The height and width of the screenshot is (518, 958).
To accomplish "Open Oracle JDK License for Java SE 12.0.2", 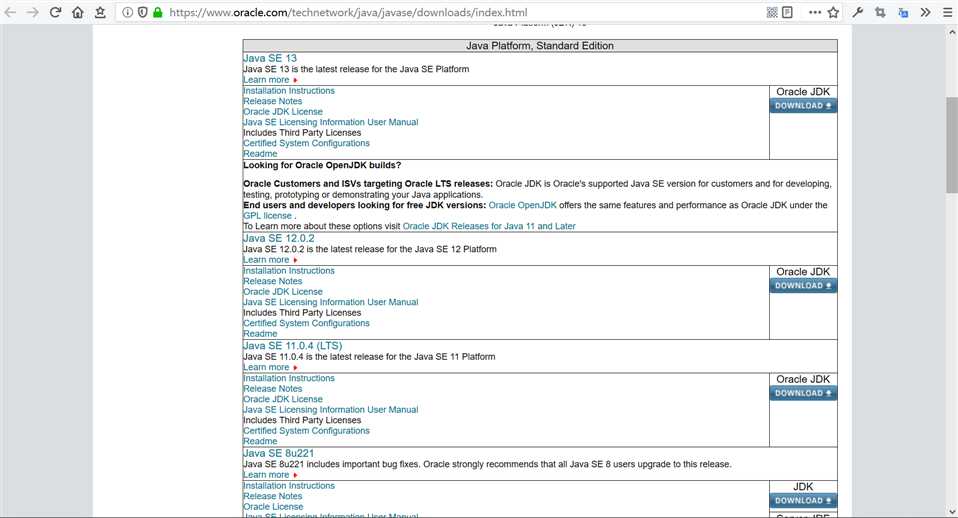I will click(x=283, y=291).
